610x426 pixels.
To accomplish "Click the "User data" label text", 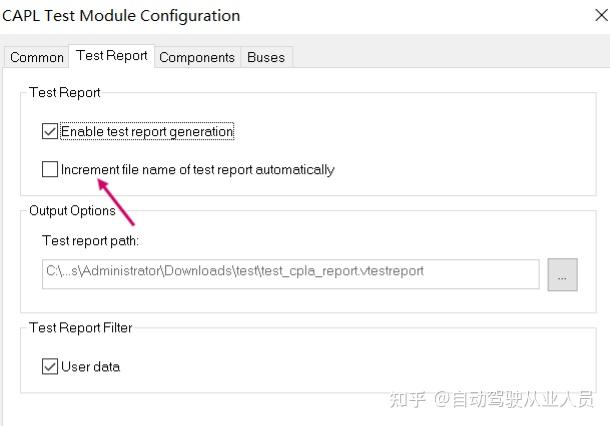I will coord(91,367).
